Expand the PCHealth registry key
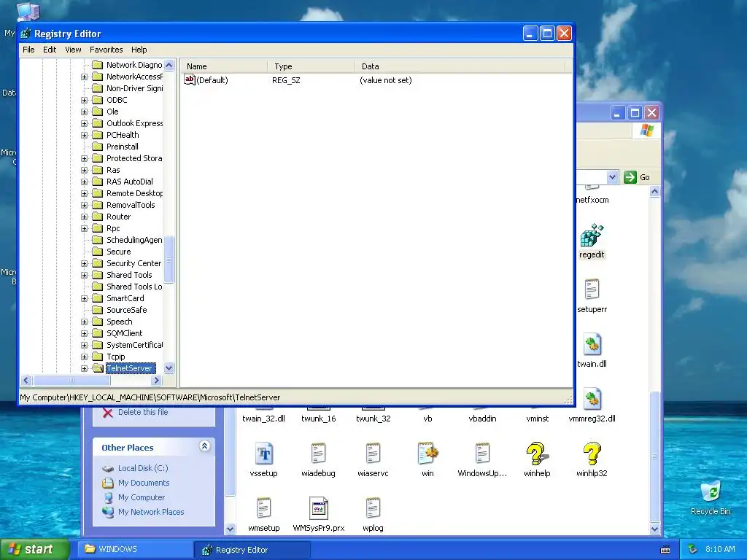This screenshot has height=560, width=747. click(85, 135)
